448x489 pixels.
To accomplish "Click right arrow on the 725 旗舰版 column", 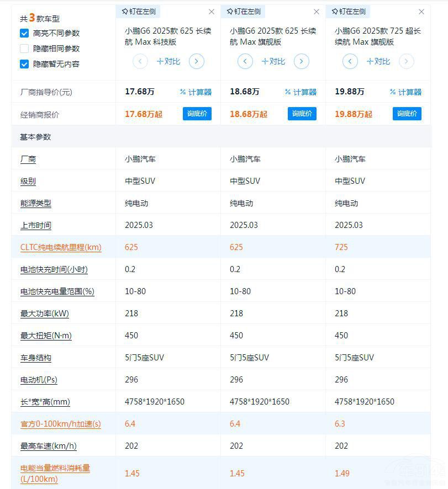I will coord(407,61).
